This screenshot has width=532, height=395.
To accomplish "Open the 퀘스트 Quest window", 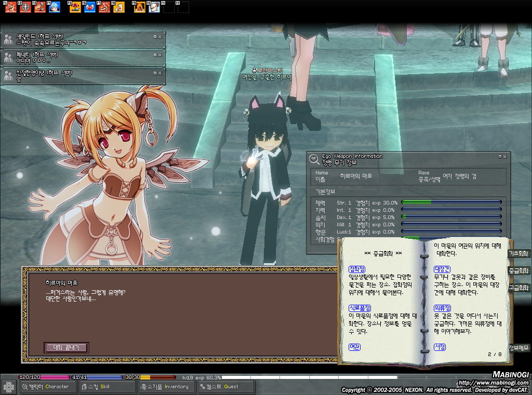I will (227, 387).
